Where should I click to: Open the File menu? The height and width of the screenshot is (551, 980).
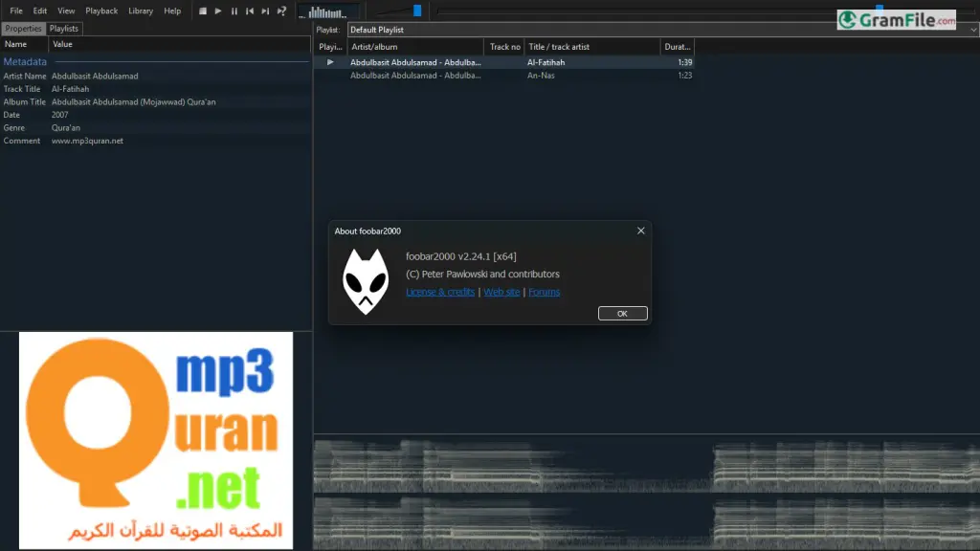16,11
